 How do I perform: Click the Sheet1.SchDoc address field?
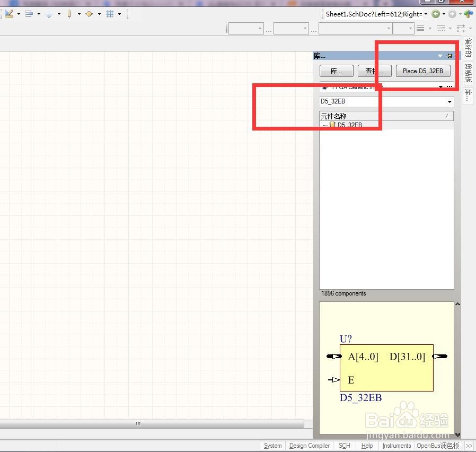(x=374, y=14)
